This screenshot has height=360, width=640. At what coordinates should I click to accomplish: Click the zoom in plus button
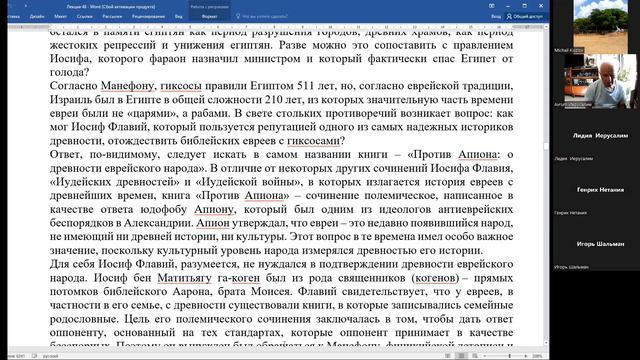pyautogui.click(x=526, y=356)
